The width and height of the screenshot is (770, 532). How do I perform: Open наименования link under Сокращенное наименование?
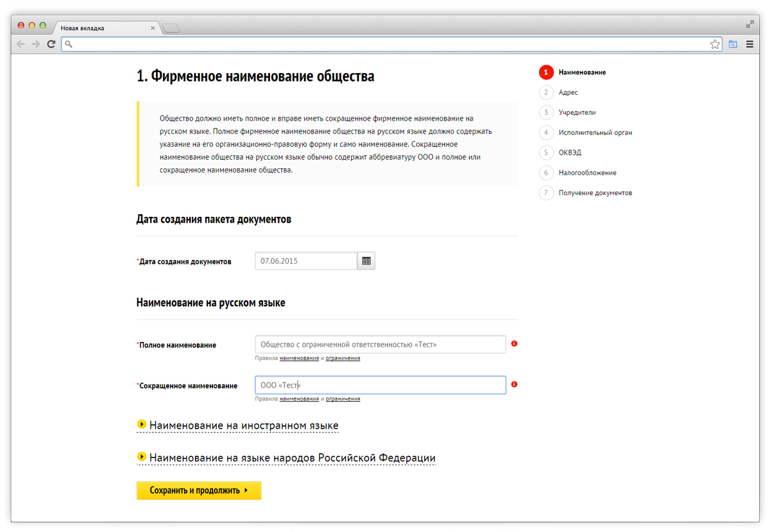click(299, 399)
